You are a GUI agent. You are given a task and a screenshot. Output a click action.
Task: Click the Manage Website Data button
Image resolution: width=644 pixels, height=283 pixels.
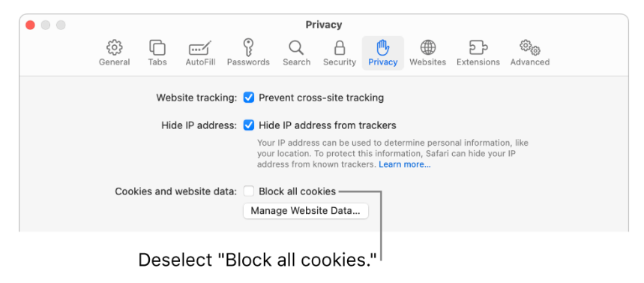306,211
